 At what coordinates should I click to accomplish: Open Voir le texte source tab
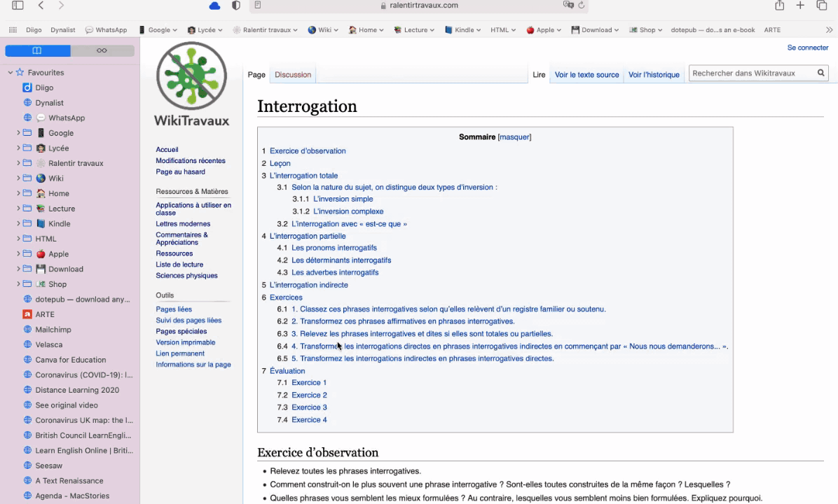click(587, 75)
